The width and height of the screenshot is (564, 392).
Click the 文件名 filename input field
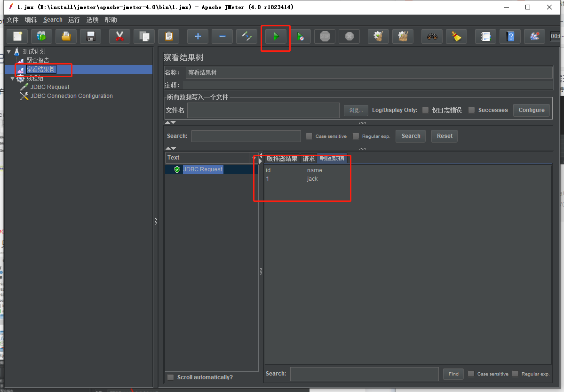tap(263, 110)
